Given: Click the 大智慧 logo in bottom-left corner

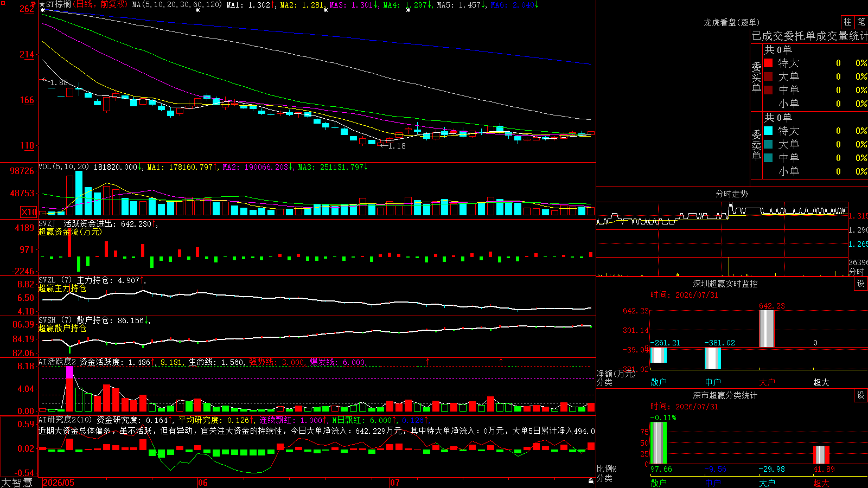Looking at the screenshot, I should [x=17, y=482].
